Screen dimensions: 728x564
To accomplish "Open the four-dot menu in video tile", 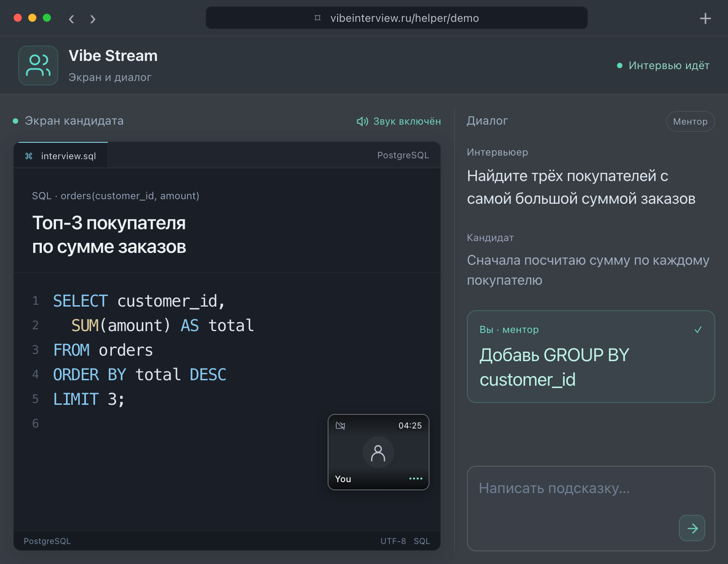I will tap(415, 478).
